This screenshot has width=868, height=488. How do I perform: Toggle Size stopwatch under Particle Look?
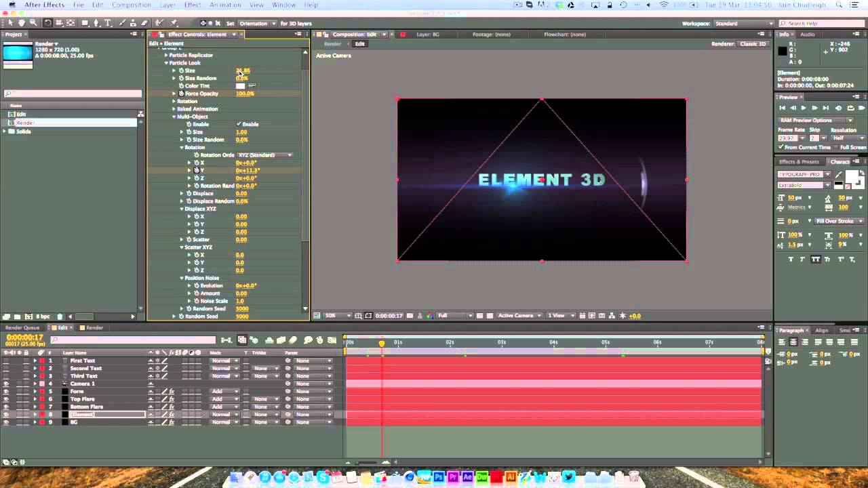pos(182,70)
